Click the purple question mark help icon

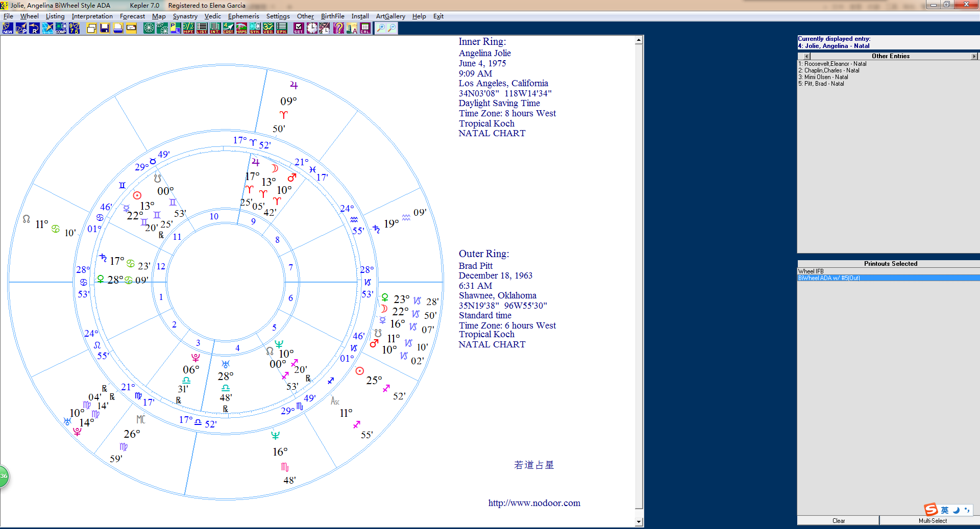(x=338, y=28)
